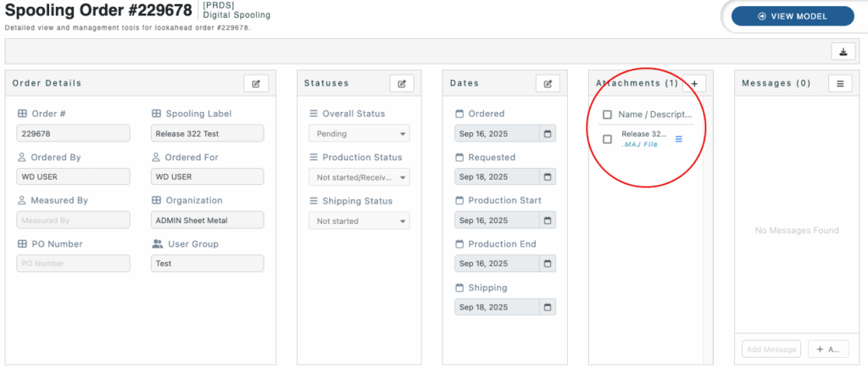Viewport: 868px width, 374px height.
Task: Click the View Model button
Action: 793,16
